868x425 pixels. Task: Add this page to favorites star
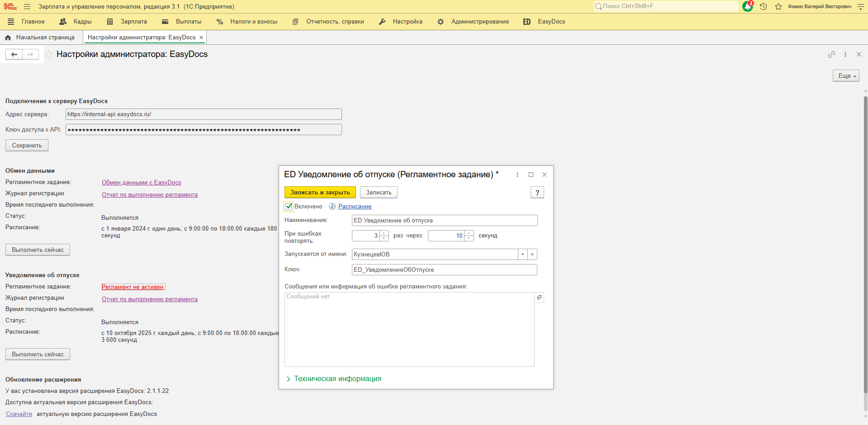48,55
